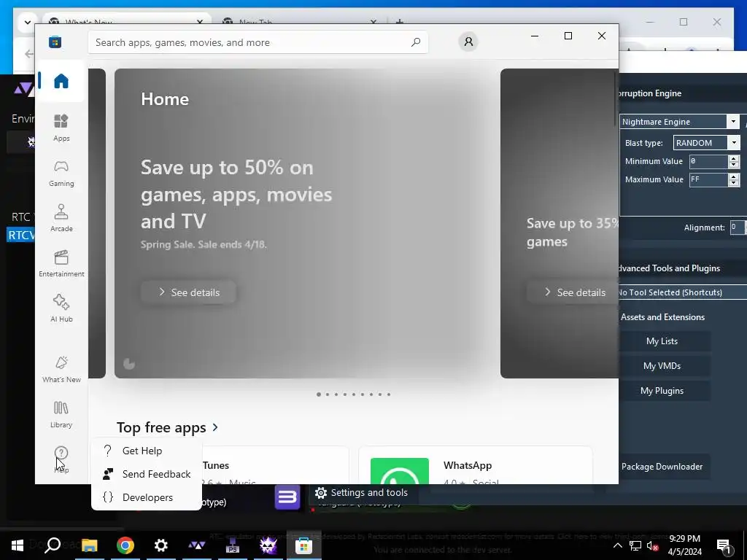Open the Arcade section in Store sidebar
The height and width of the screenshot is (560, 747).
tap(61, 218)
